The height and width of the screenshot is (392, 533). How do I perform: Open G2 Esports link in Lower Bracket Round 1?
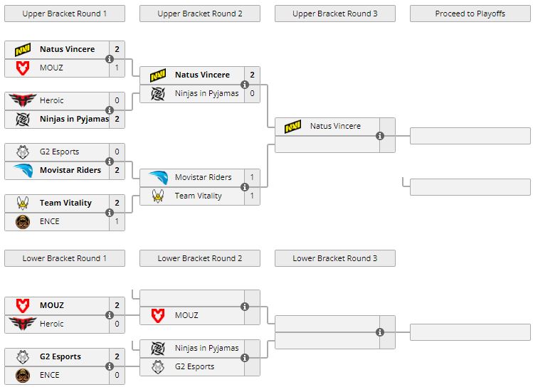(60, 356)
